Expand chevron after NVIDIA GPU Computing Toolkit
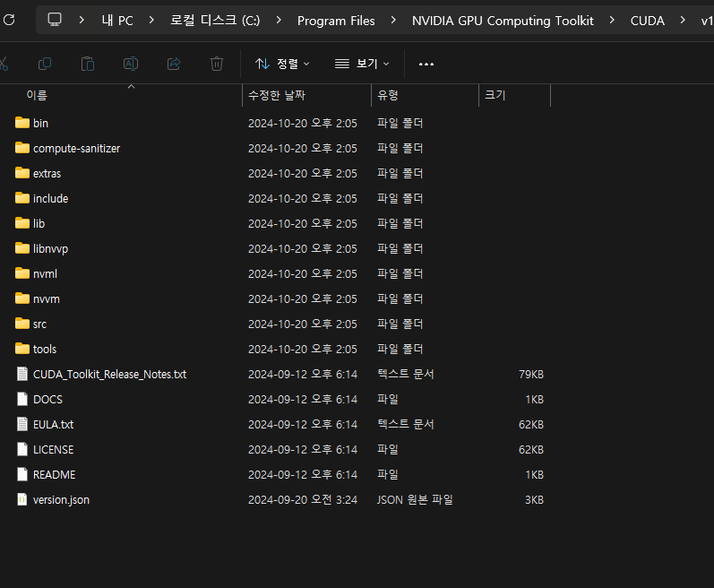Image resolution: width=714 pixels, height=588 pixels. pos(612,20)
